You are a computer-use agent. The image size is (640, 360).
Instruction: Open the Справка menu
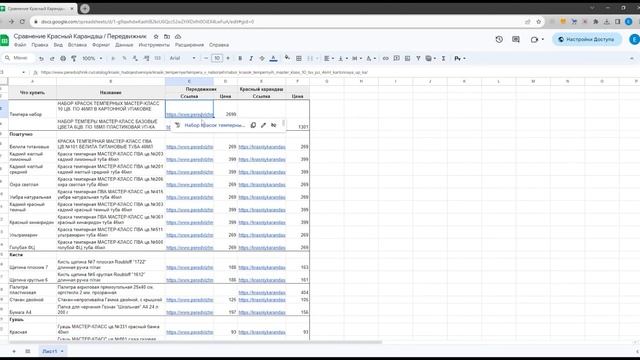[x=219, y=45]
